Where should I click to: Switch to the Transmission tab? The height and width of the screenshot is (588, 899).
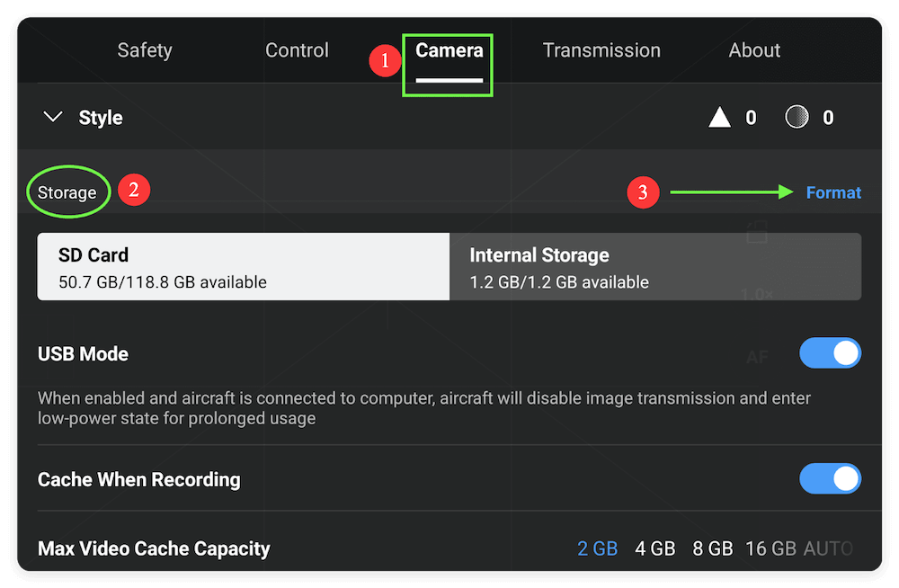pyautogui.click(x=601, y=50)
